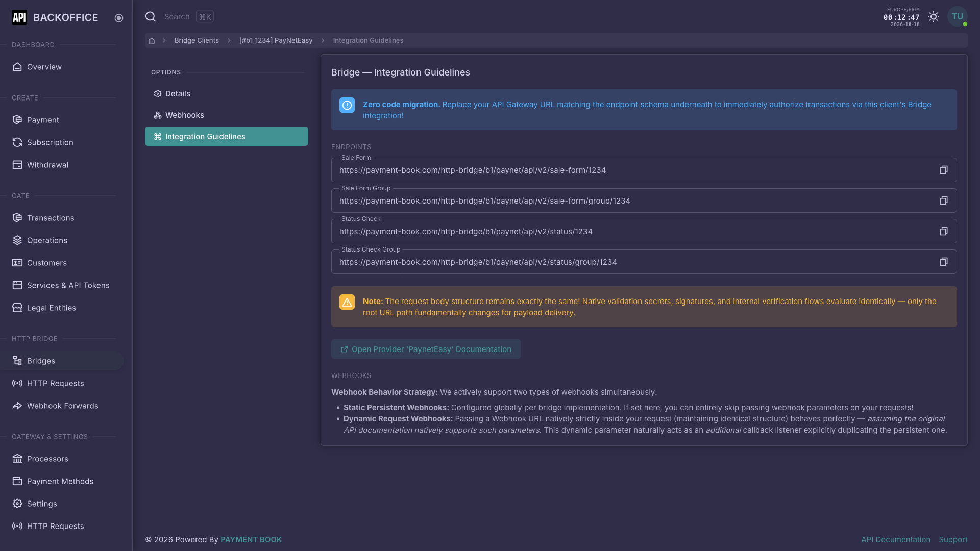Click the Bridge Clients breadcrumb
This screenshot has height=551, width=980.
197,40
